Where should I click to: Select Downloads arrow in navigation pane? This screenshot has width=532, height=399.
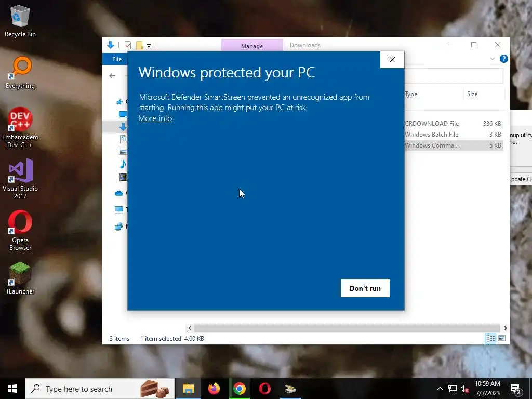point(123,127)
